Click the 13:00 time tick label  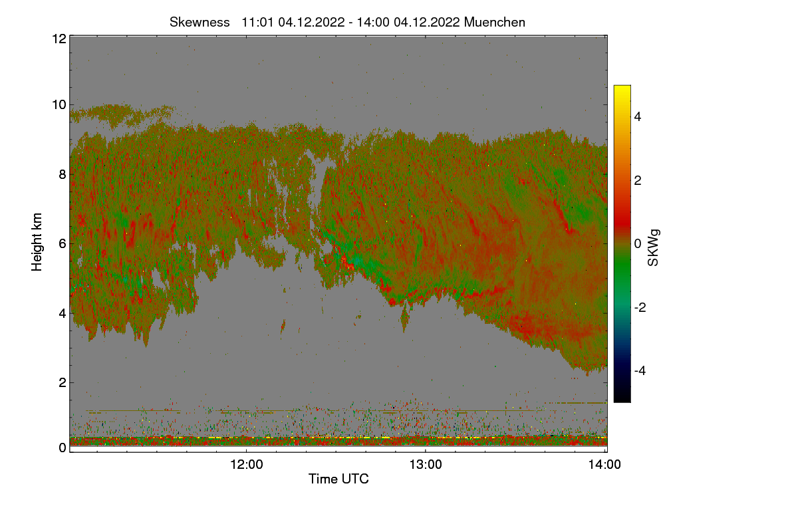click(x=426, y=465)
